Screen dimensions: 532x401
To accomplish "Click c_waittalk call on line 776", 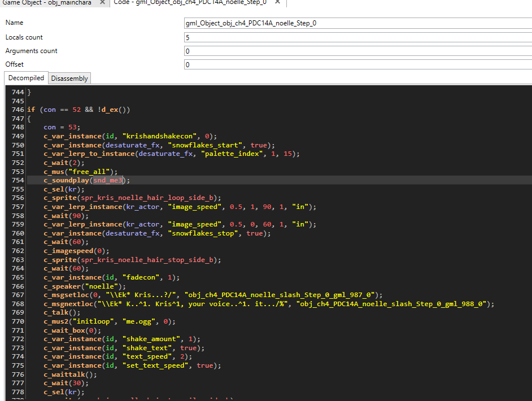I will [70, 374].
